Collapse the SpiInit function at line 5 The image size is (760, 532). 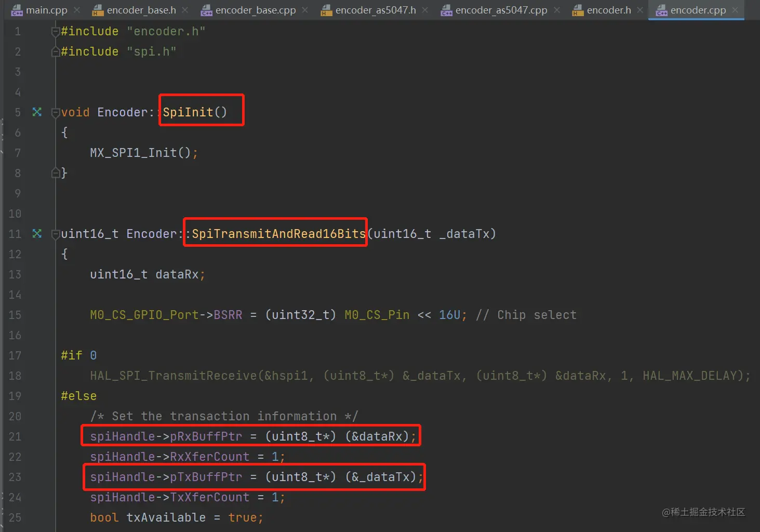point(56,112)
